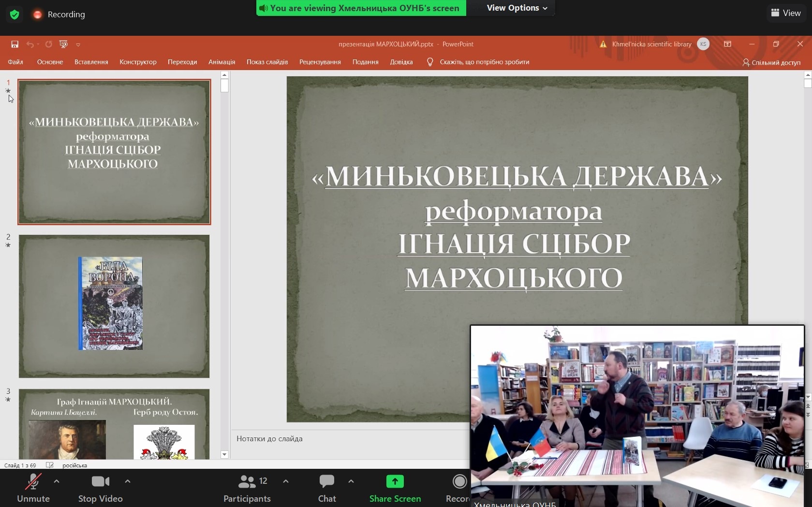
Task: Open audio settings arrow beside Unmute
Action: 57,481
